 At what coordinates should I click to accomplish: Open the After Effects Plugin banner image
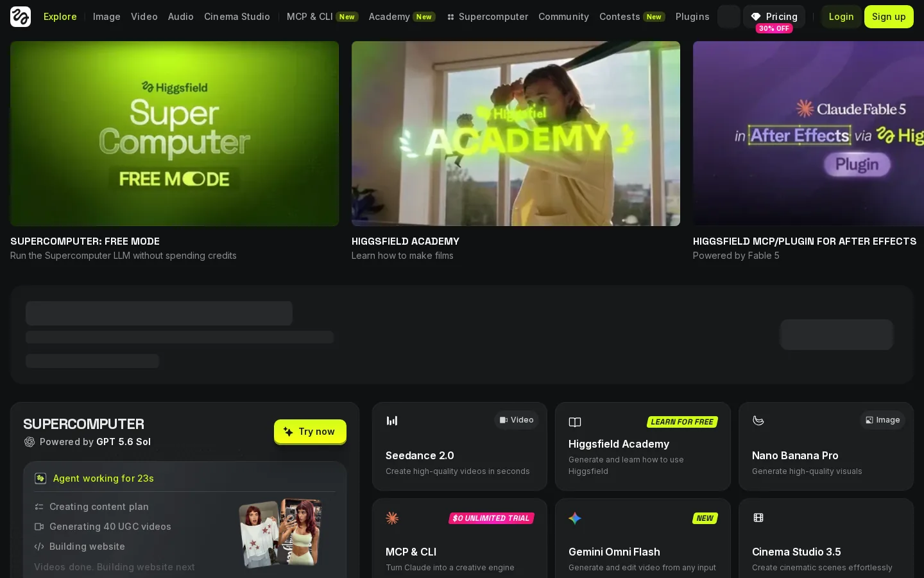click(809, 134)
